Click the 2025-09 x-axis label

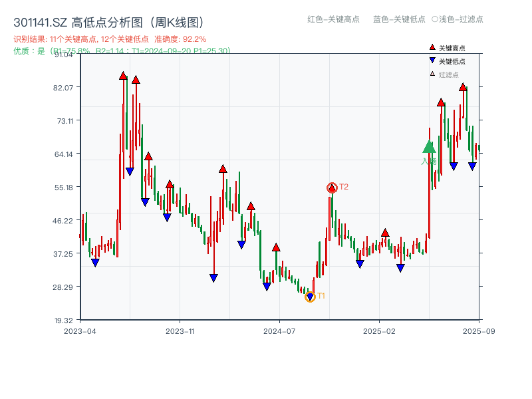click(x=478, y=330)
